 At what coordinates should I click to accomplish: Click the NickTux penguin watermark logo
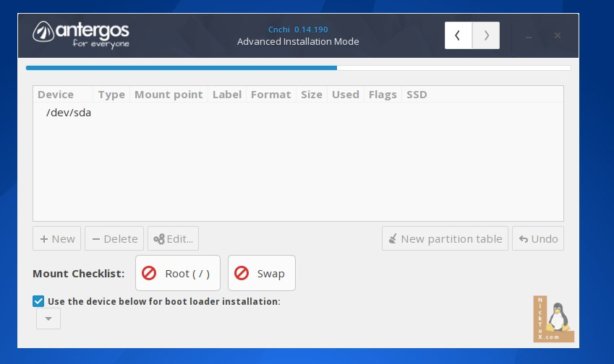554,319
